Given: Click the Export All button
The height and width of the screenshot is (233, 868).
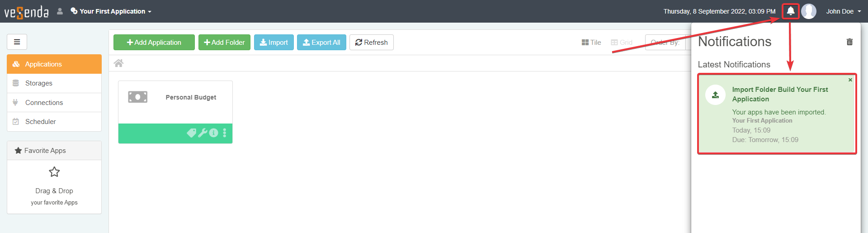Looking at the screenshot, I should pyautogui.click(x=321, y=43).
